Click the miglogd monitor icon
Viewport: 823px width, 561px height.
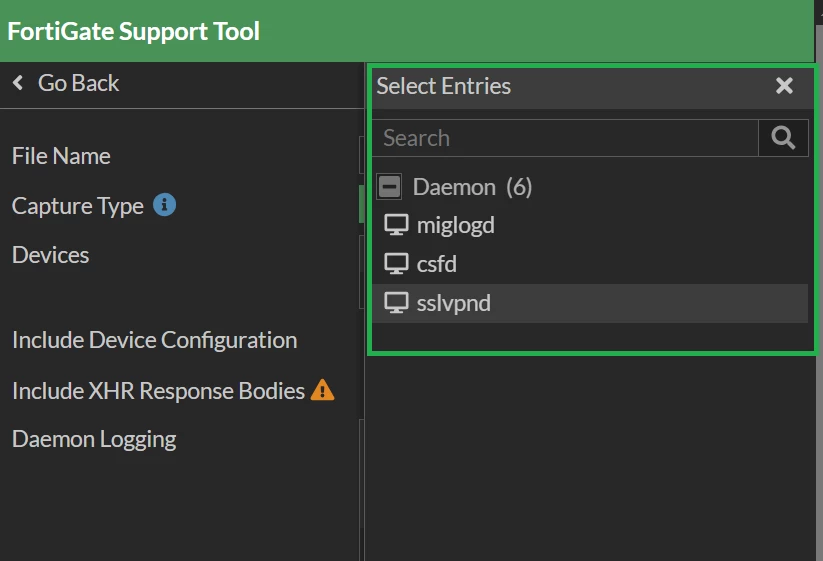(x=396, y=225)
